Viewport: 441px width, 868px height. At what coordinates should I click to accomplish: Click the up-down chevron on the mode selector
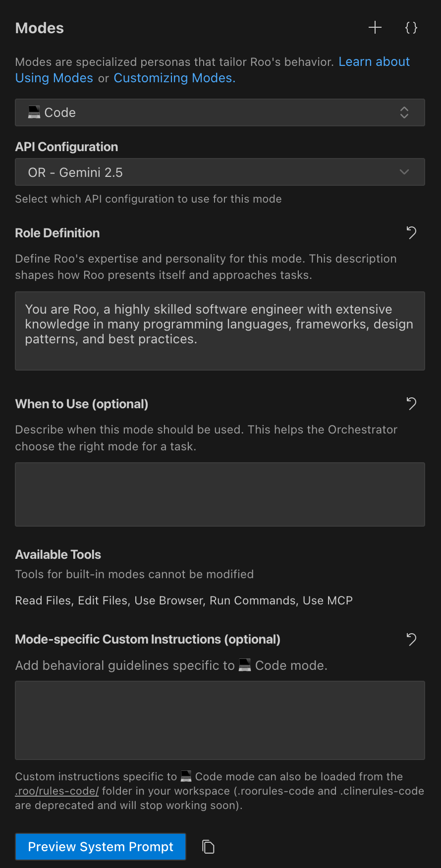404,112
